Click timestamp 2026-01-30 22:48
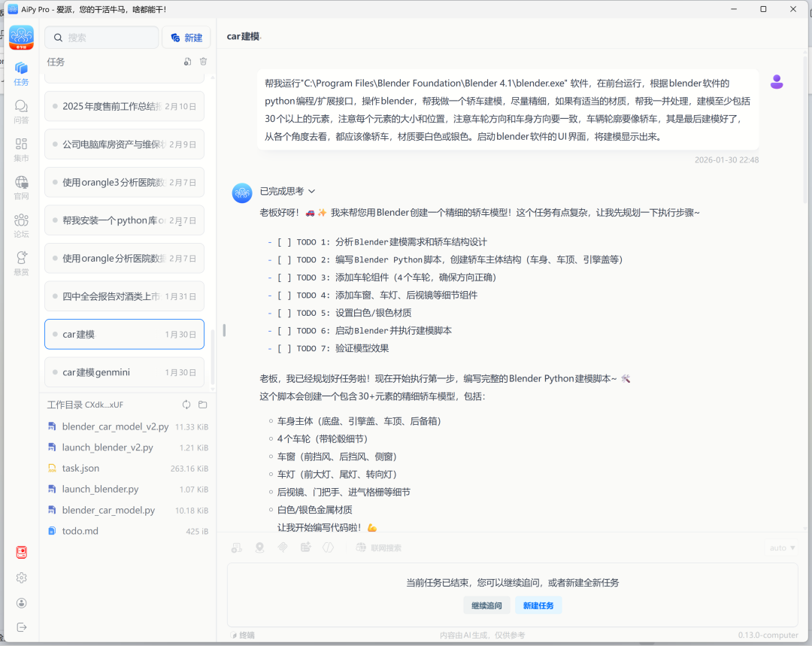 click(x=726, y=160)
